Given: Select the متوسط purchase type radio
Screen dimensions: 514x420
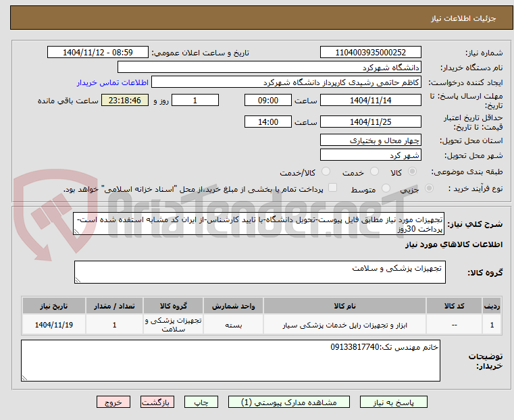Looking at the screenshot, I should coord(386,188).
